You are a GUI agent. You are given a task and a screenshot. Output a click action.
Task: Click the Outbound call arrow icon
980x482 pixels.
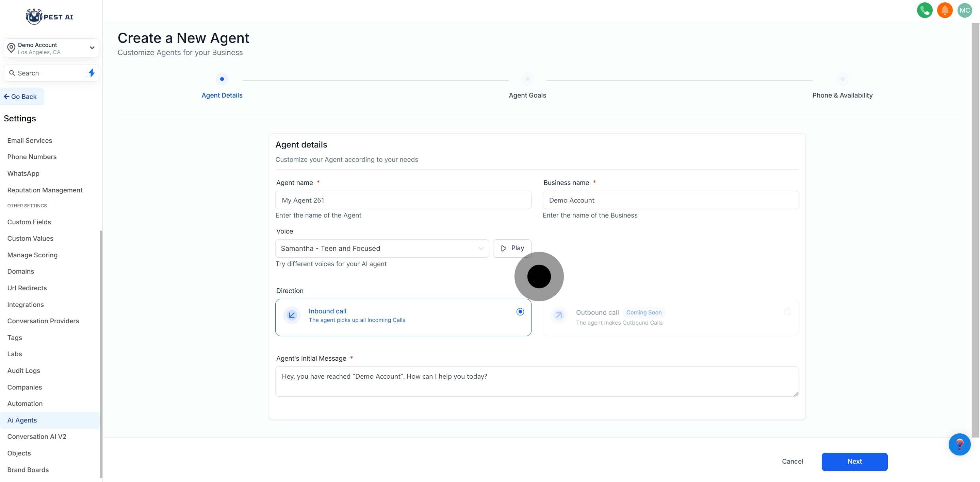pyautogui.click(x=559, y=315)
